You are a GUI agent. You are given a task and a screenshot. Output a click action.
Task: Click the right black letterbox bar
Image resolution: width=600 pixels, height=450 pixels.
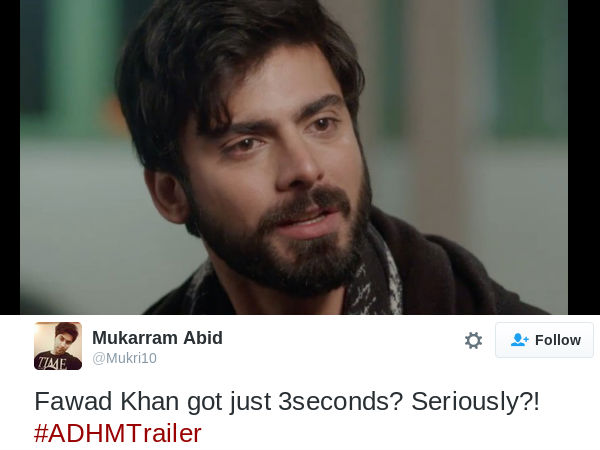pos(584,157)
